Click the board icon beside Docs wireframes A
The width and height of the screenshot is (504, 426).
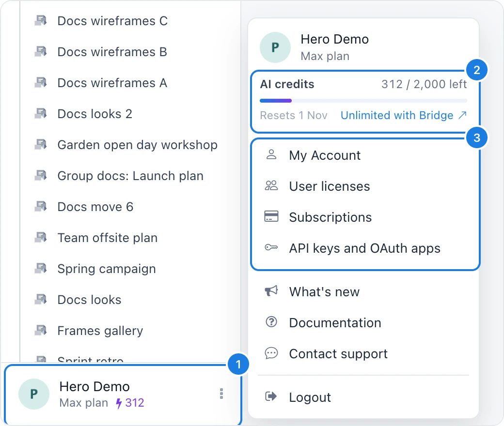pos(41,82)
